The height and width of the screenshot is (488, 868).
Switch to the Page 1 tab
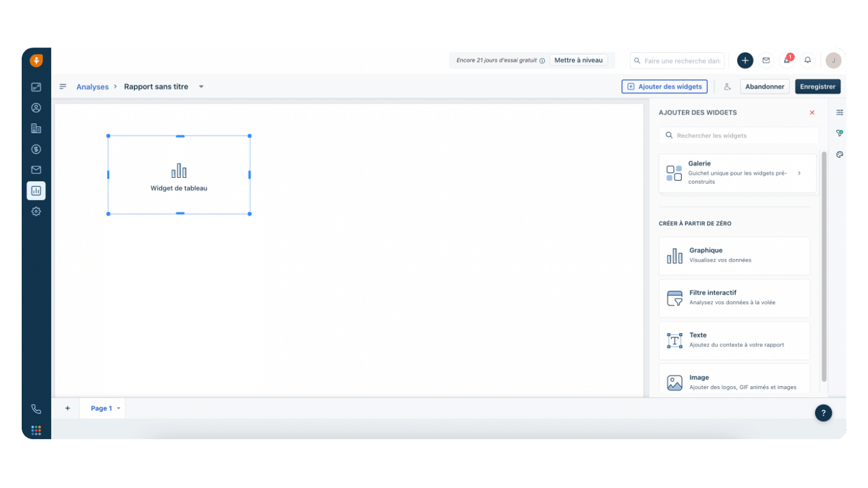(x=101, y=408)
